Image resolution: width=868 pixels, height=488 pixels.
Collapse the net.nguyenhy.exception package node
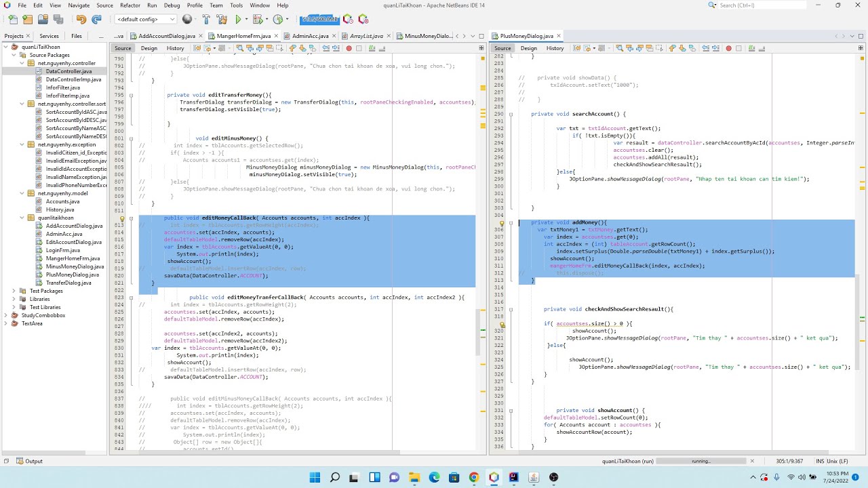point(22,144)
